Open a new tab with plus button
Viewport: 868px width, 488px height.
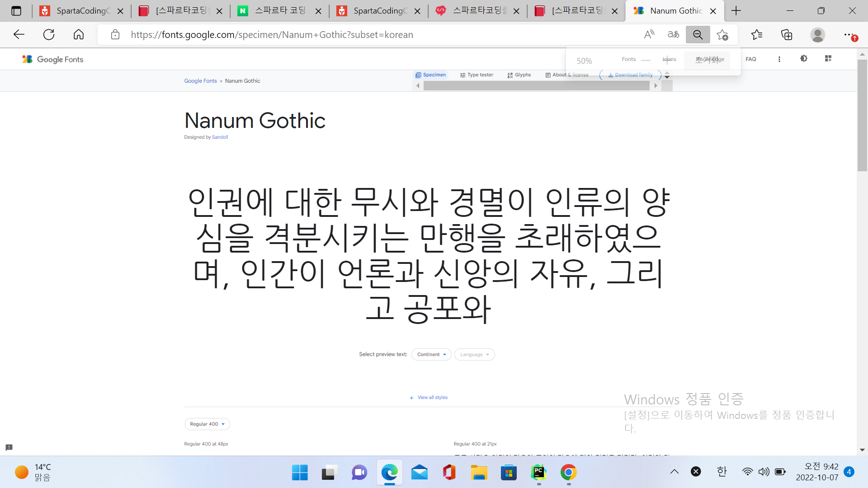click(736, 11)
